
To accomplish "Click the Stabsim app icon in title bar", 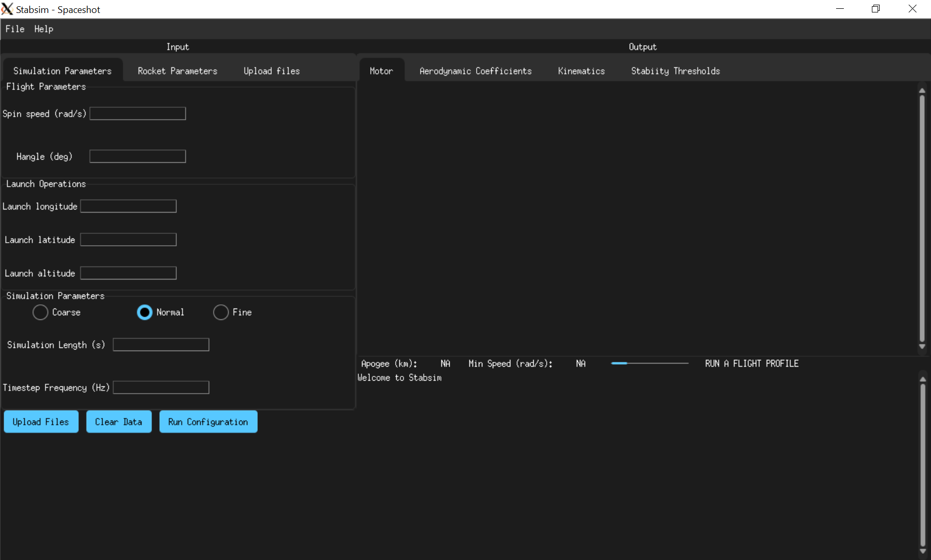I will [x=7, y=9].
